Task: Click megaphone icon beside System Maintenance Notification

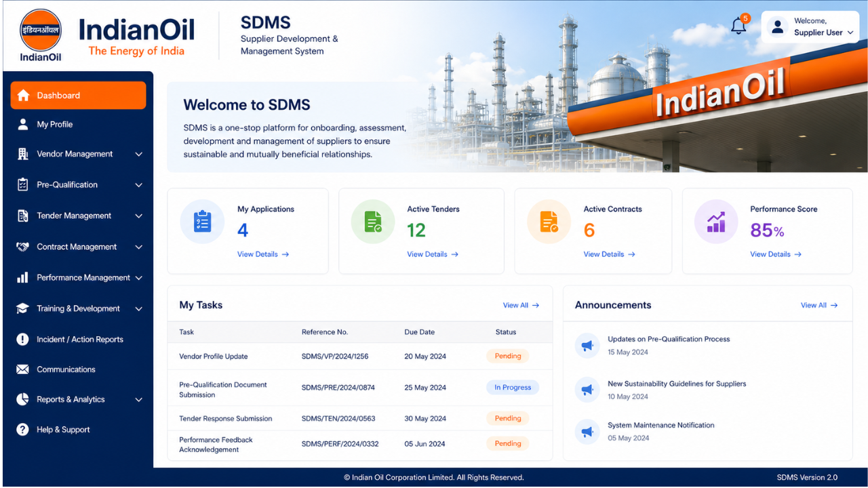Action: click(587, 431)
